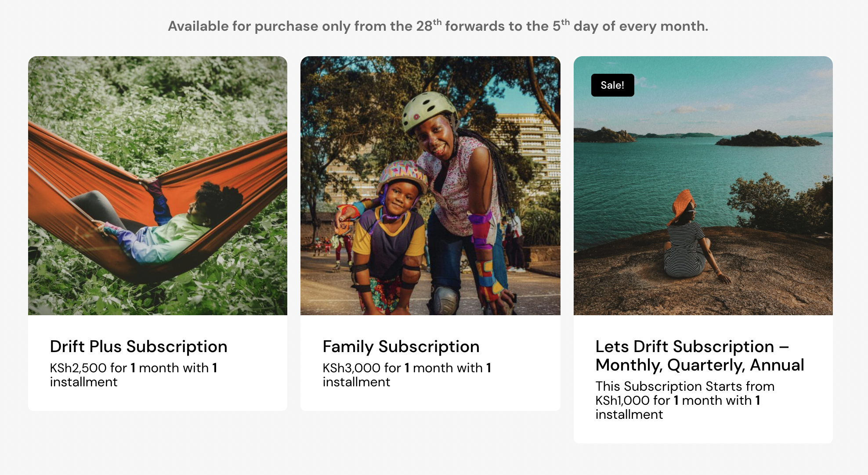Click the black Sale! badge
The height and width of the screenshot is (475, 868).
point(612,85)
